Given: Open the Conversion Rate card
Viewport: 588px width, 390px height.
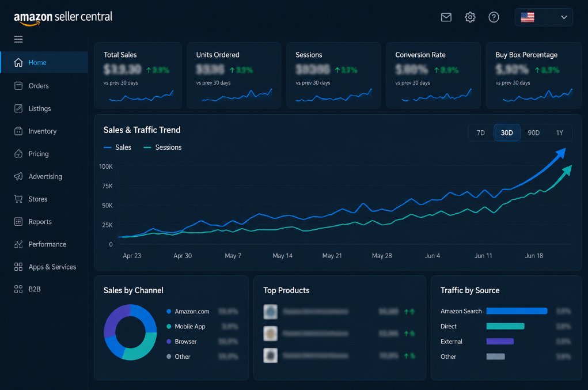Looking at the screenshot, I should pyautogui.click(x=433, y=75).
